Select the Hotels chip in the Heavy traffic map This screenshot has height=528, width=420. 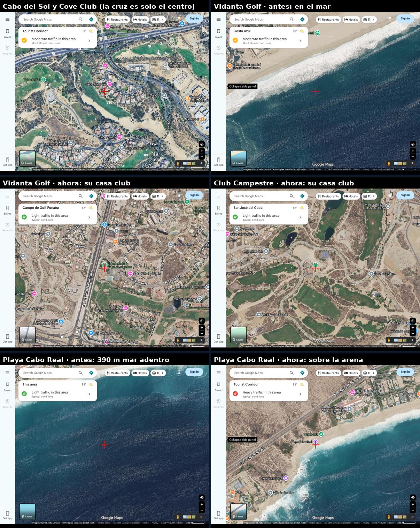point(351,373)
